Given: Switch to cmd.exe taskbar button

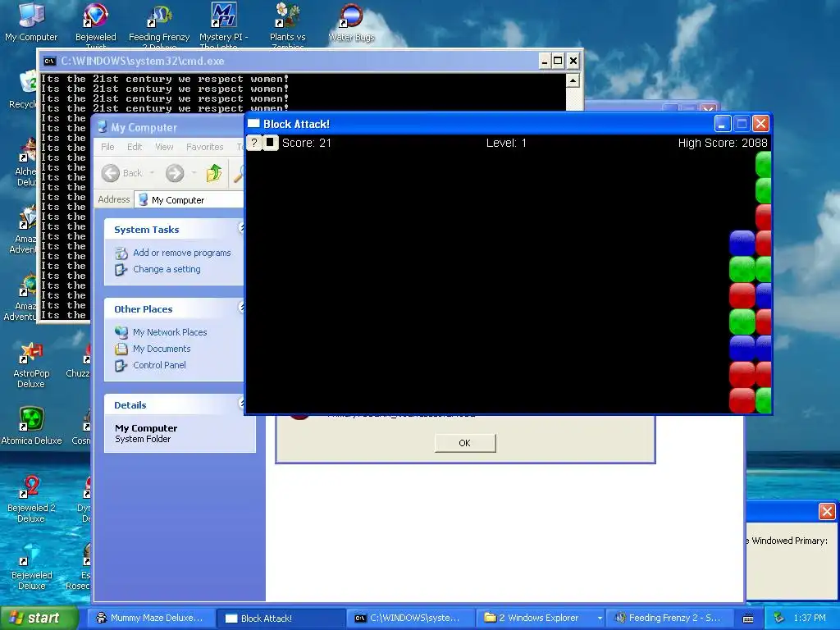Looking at the screenshot, I should pos(410,619).
